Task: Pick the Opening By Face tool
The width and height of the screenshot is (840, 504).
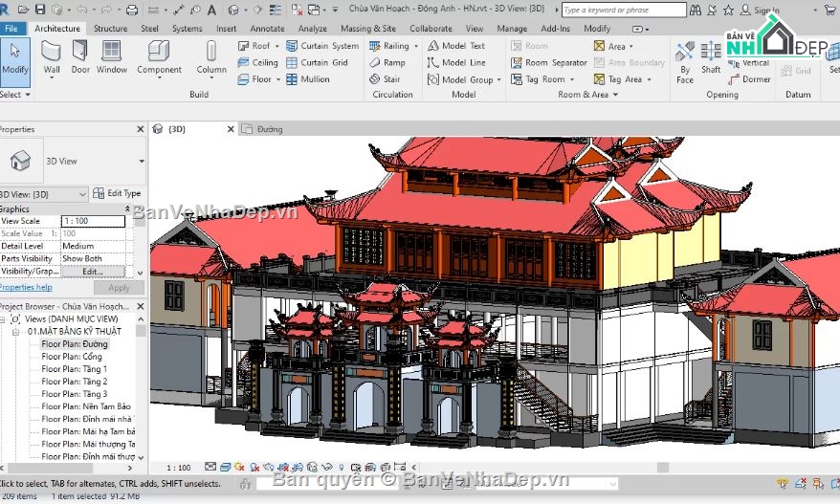Action: click(x=685, y=58)
